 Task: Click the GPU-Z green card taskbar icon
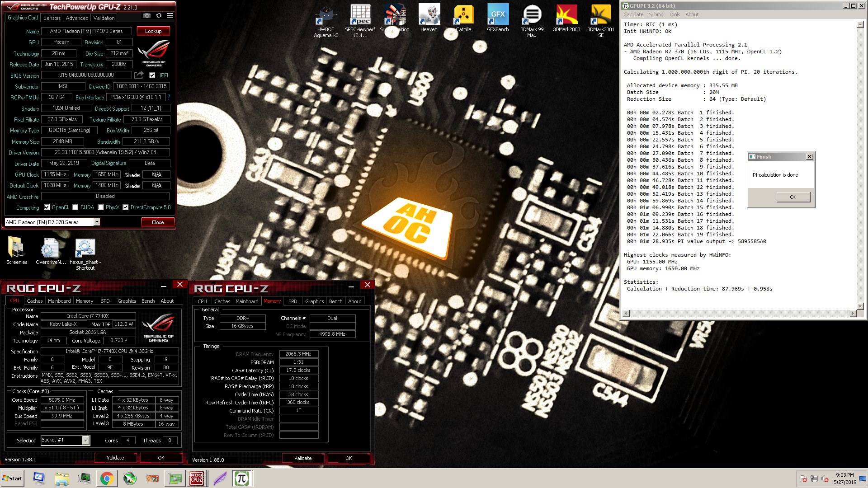coord(175,479)
